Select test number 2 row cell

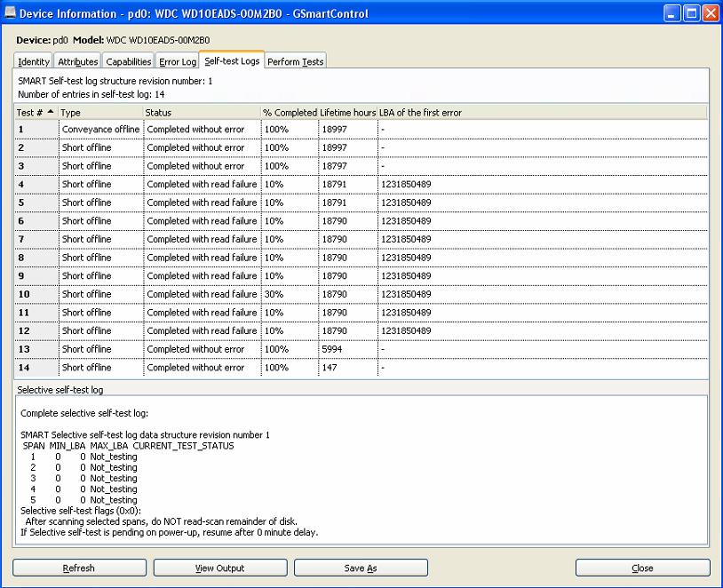[36, 147]
